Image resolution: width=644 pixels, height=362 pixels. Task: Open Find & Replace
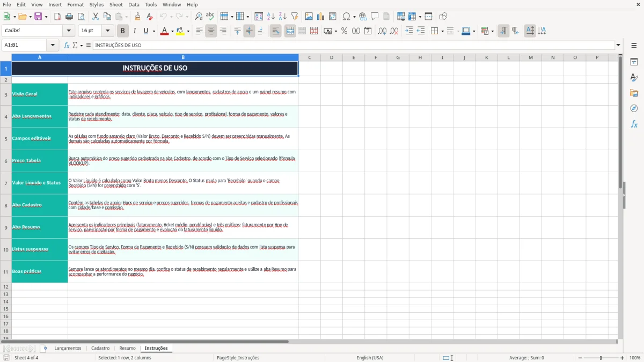(199, 17)
